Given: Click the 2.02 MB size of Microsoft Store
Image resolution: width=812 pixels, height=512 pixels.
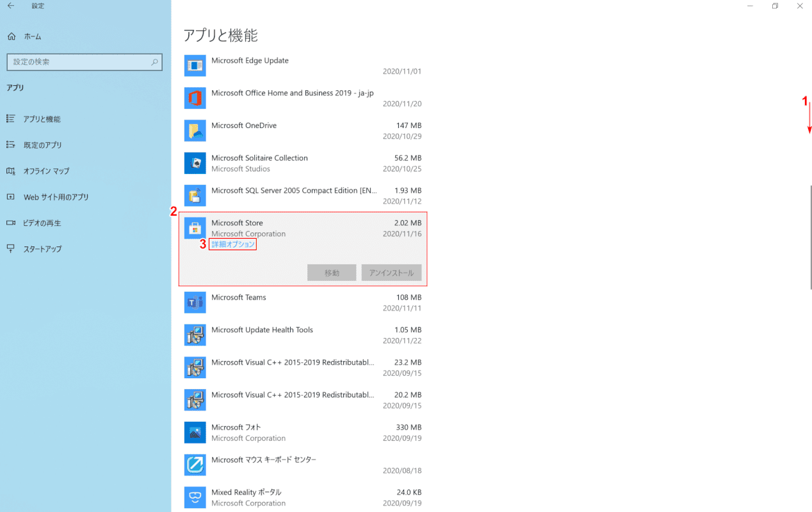Looking at the screenshot, I should (408, 223).
